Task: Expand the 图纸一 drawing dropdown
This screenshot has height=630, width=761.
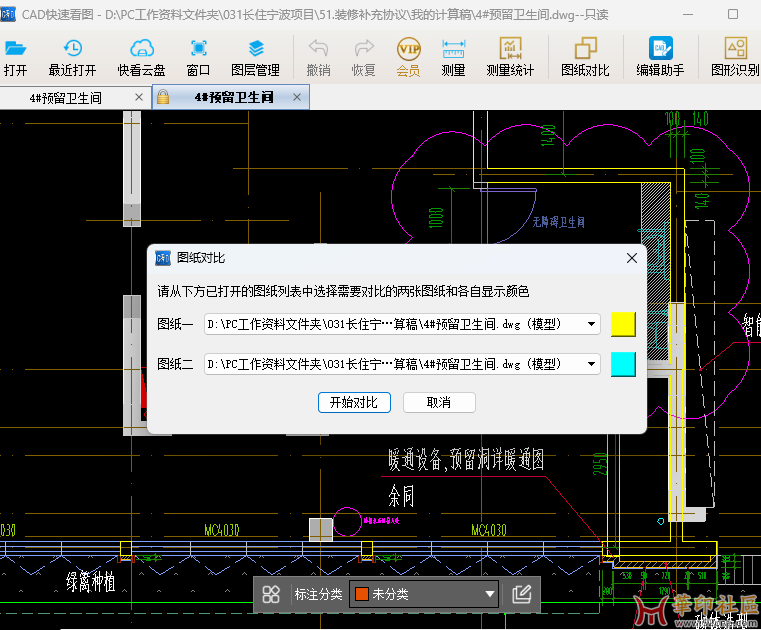Action: (591, 324)
